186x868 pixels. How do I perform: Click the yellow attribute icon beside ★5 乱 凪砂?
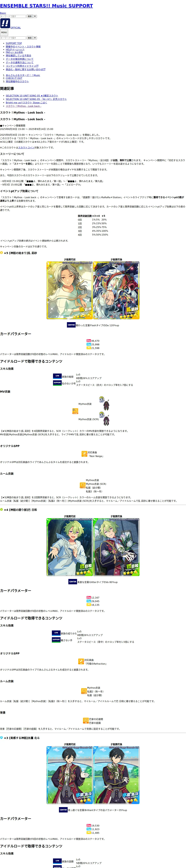point(1,253)
